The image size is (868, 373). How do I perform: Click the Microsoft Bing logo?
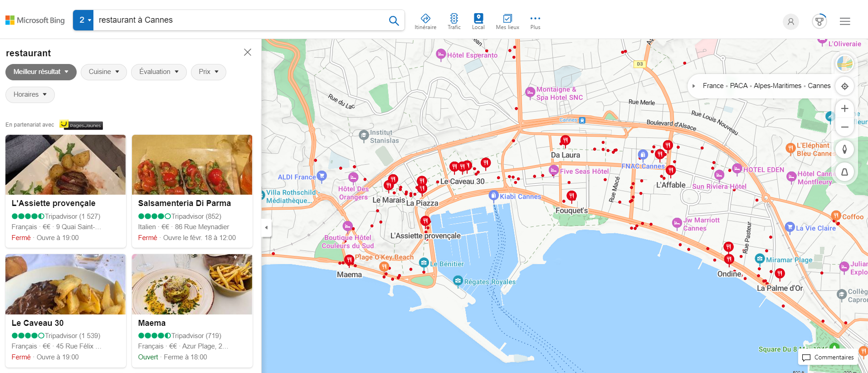(x=35, y=20)
